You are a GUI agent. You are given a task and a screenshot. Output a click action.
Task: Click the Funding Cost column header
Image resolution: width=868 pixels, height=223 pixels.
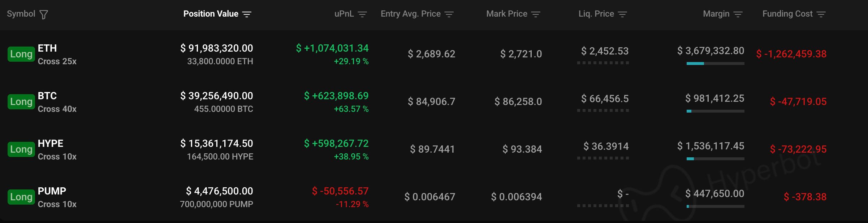point(787,14)
